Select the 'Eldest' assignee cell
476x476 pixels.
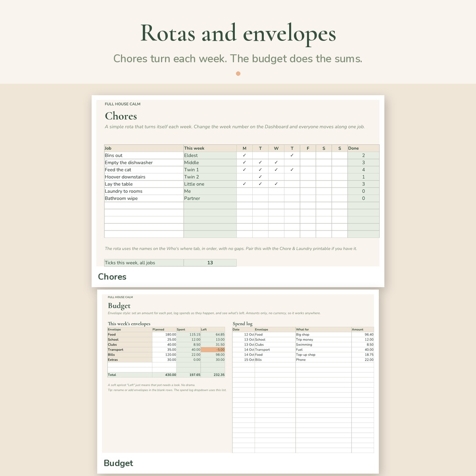click(210, 155)
